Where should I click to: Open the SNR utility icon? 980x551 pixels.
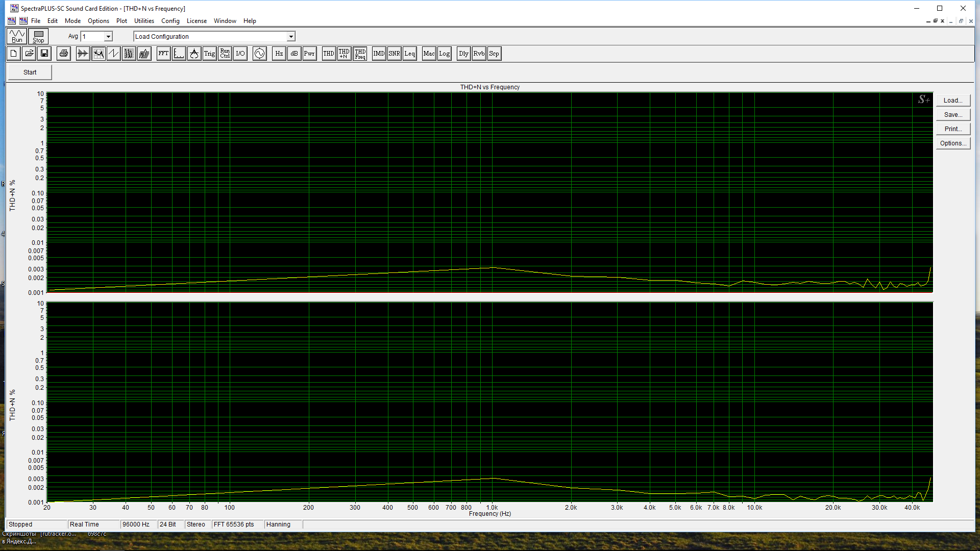pyautogui.click(x=394, y=54)
